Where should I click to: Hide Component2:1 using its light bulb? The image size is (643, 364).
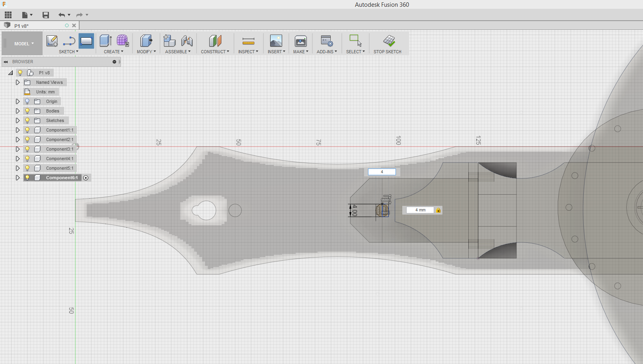tap(27, 139)
